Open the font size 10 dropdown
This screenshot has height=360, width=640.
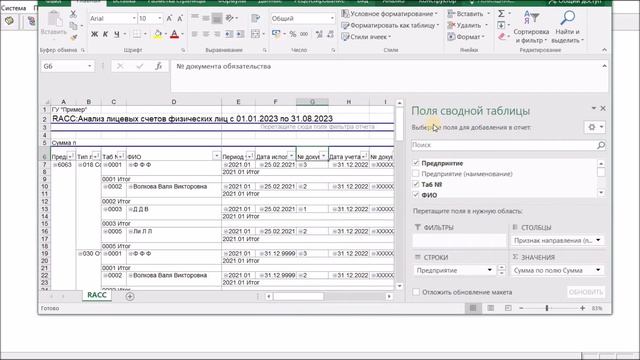coord(159,18)
